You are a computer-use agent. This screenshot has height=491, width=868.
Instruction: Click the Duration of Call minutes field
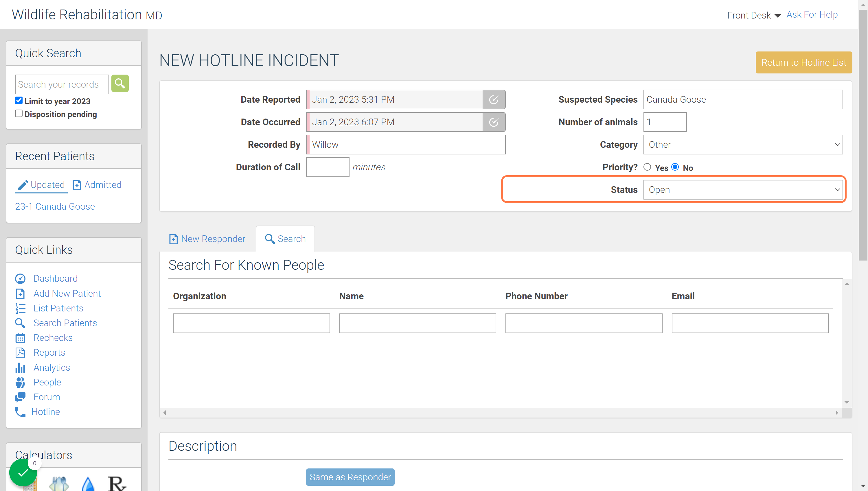[328, 167]
